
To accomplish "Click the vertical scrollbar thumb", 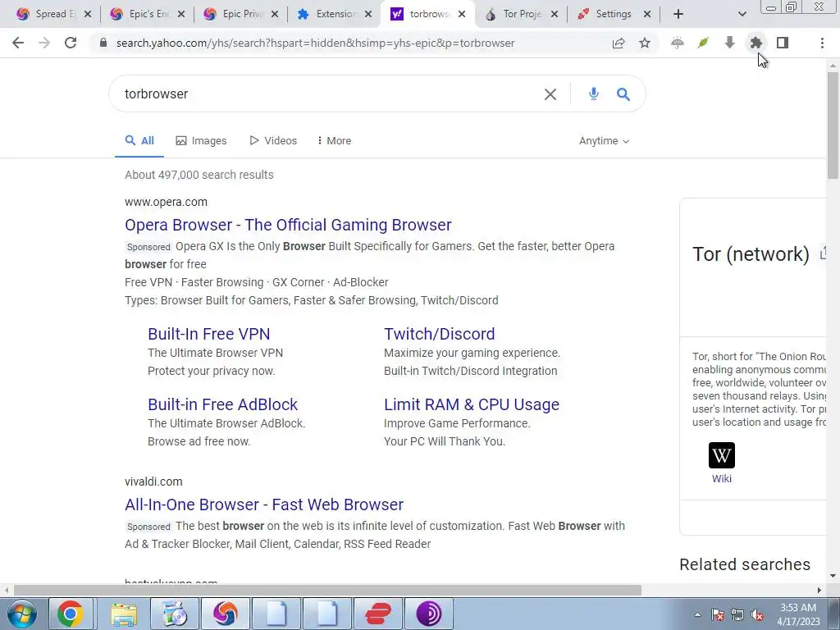I will pos(833,125).
